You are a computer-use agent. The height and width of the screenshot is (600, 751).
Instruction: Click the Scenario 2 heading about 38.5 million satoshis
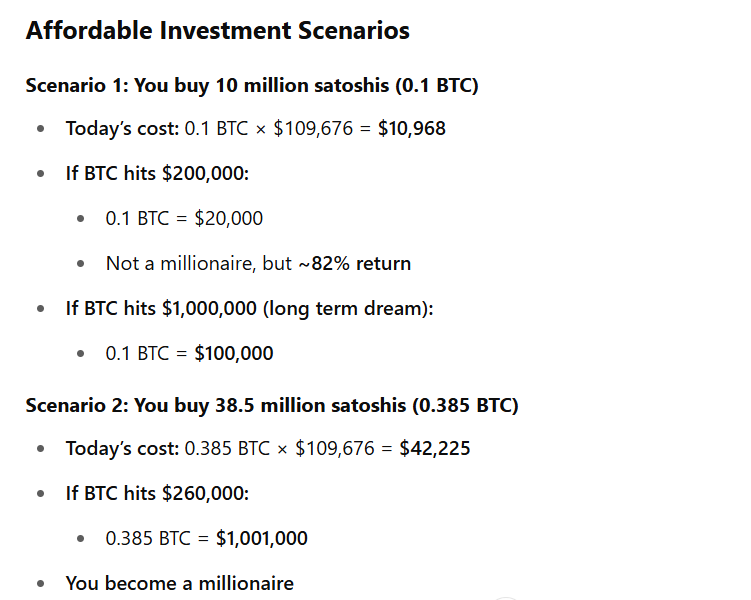pos(271,405)
